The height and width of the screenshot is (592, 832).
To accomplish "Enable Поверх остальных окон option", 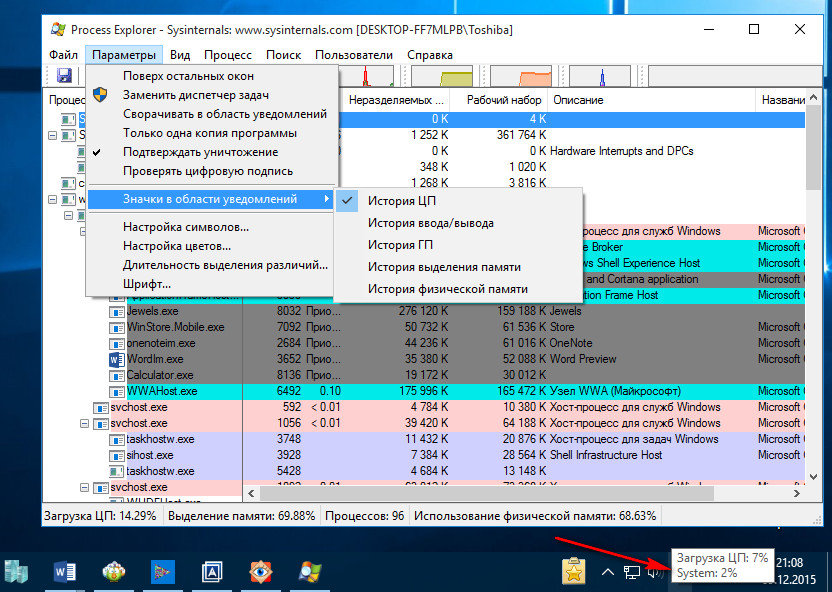I will click(212, 76).
